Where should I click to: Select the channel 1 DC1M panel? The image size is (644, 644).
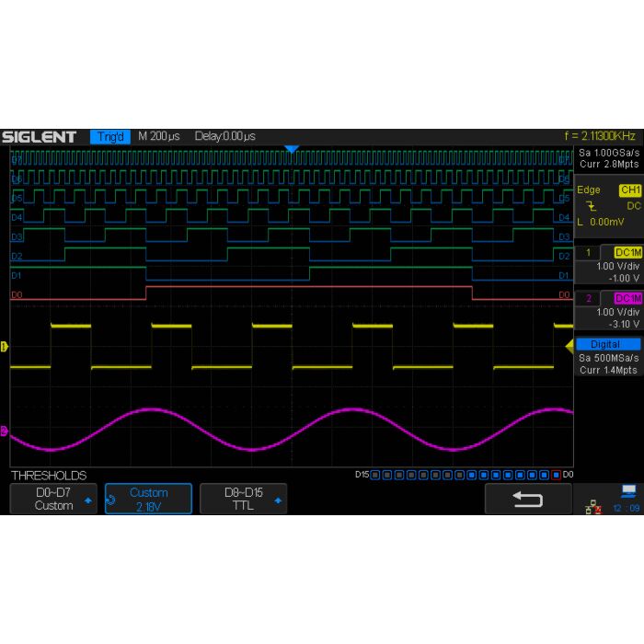[x=607, y=265]
